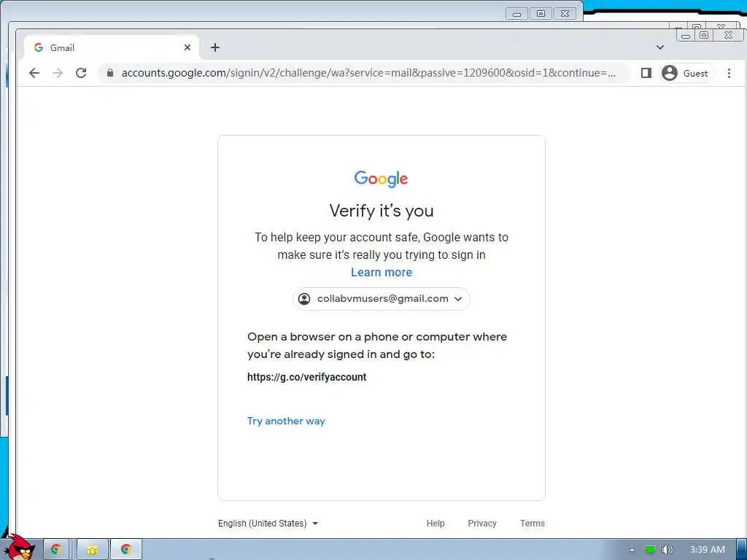Click Try another way
This screenshot has height=560, width=747.
coord(286,421)
